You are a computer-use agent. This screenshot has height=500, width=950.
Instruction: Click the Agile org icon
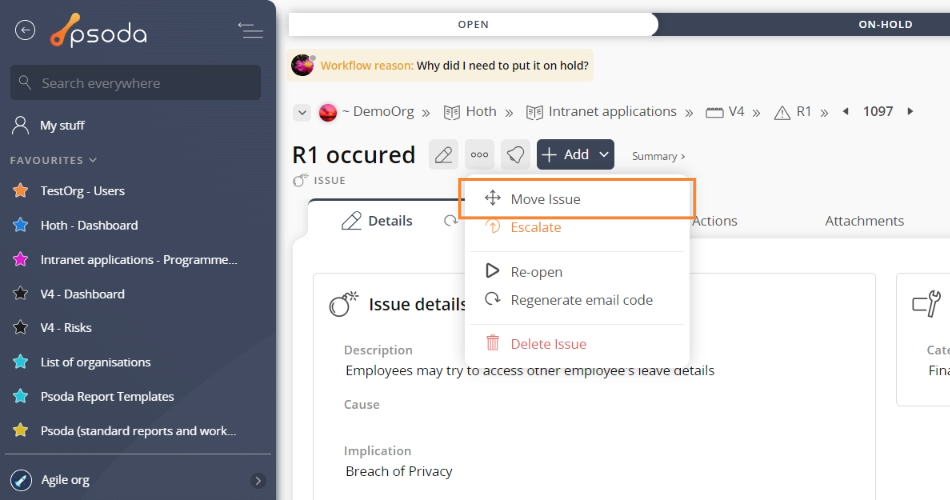coord(21,480)
